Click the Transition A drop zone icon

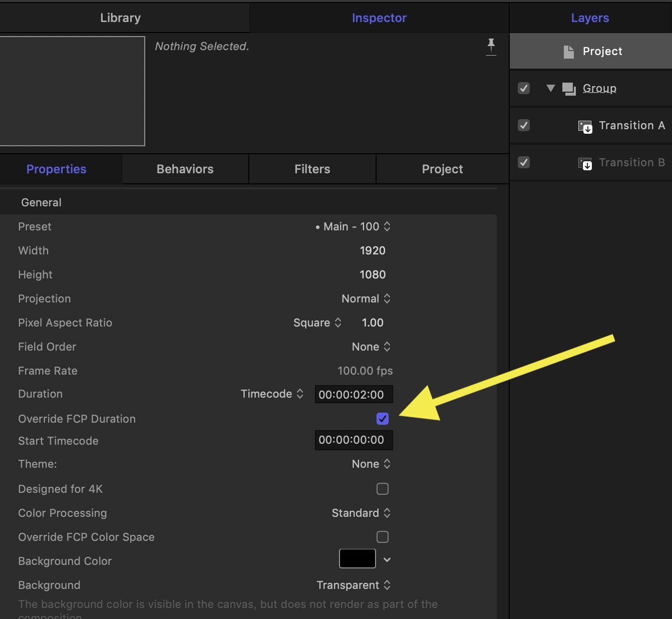point(585,126)
